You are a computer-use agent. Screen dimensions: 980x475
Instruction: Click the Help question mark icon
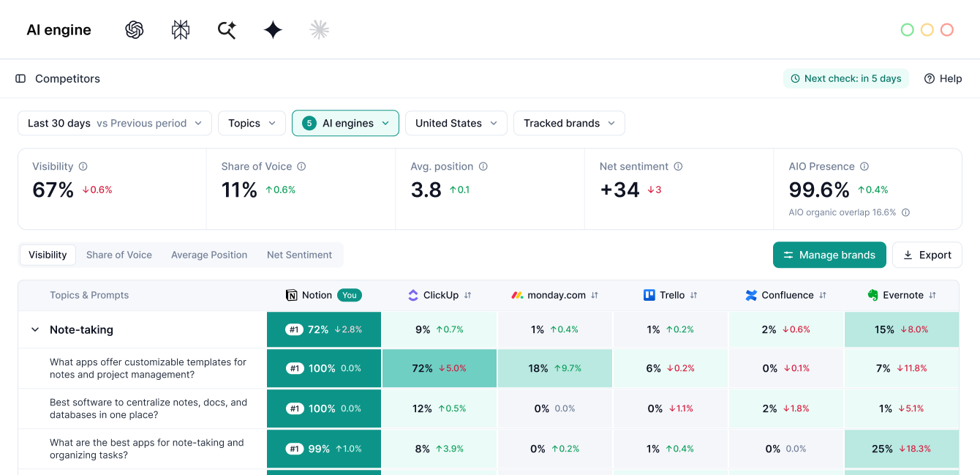(930, 78)
